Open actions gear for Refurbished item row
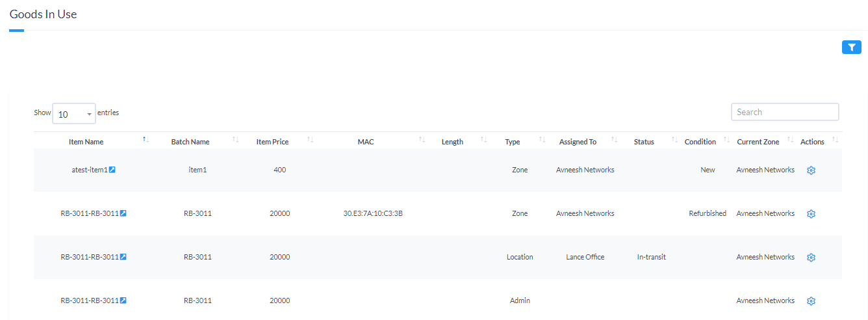The image size is (868, 320). 811,214
